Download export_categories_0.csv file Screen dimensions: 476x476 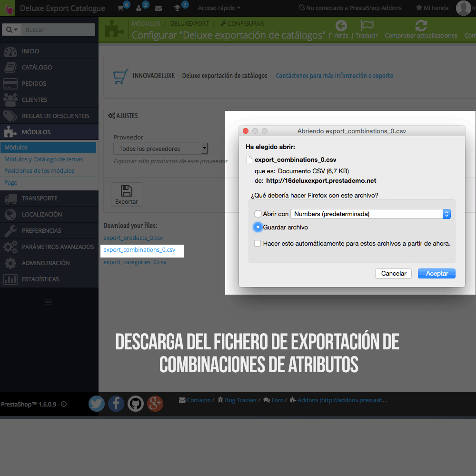point(135,262)
